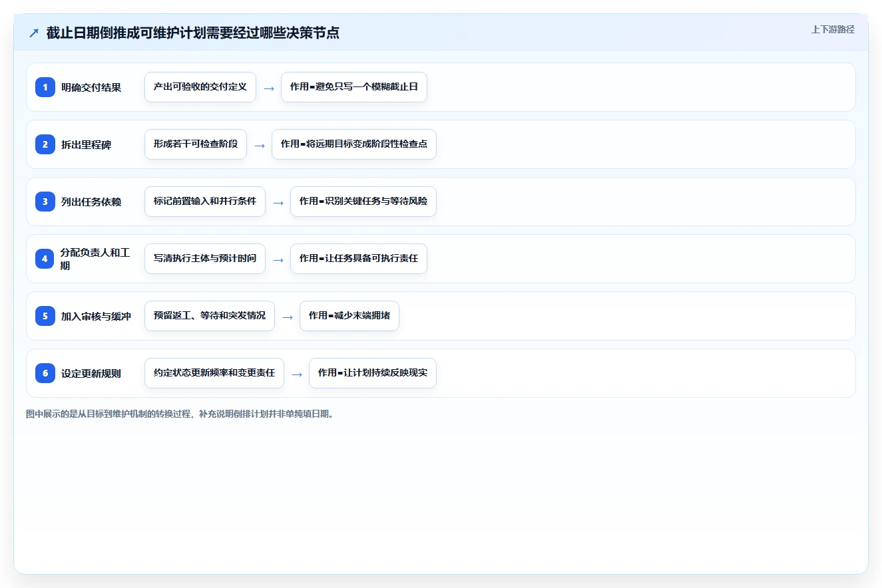The image size is (882, 588).
Task: Select the 设定更新规则 step label
Action: (91, 373)
